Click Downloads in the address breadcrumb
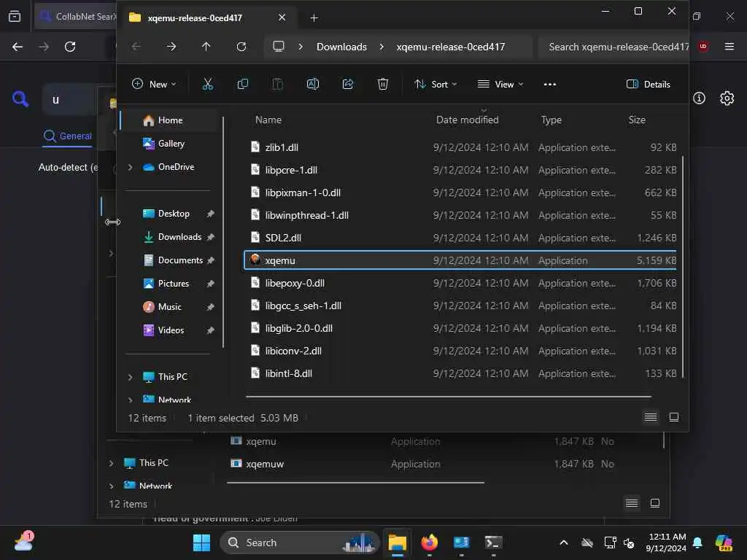 tap(341, 47)
